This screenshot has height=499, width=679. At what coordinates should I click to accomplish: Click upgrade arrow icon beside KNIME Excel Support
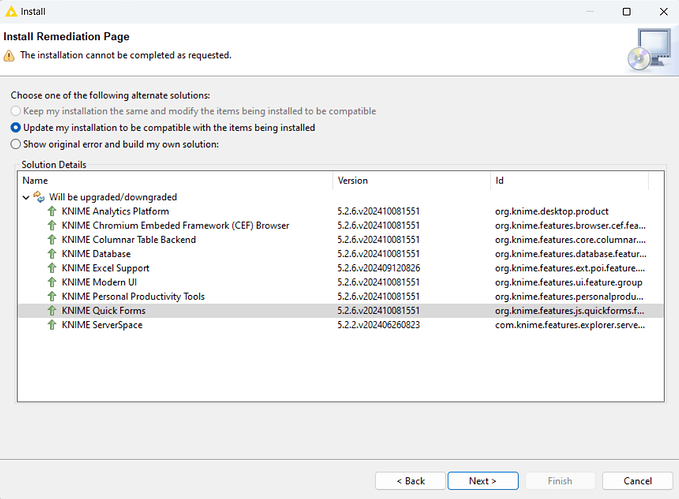[x=52, y=268]
